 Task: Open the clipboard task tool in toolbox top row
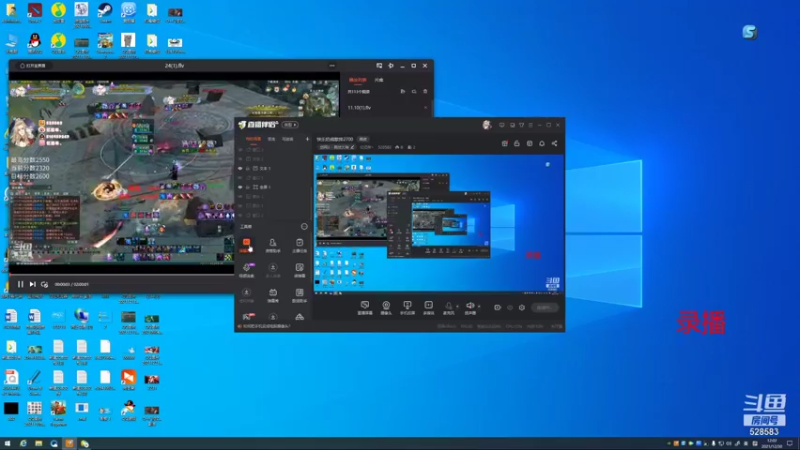click(x=299, y=245)
